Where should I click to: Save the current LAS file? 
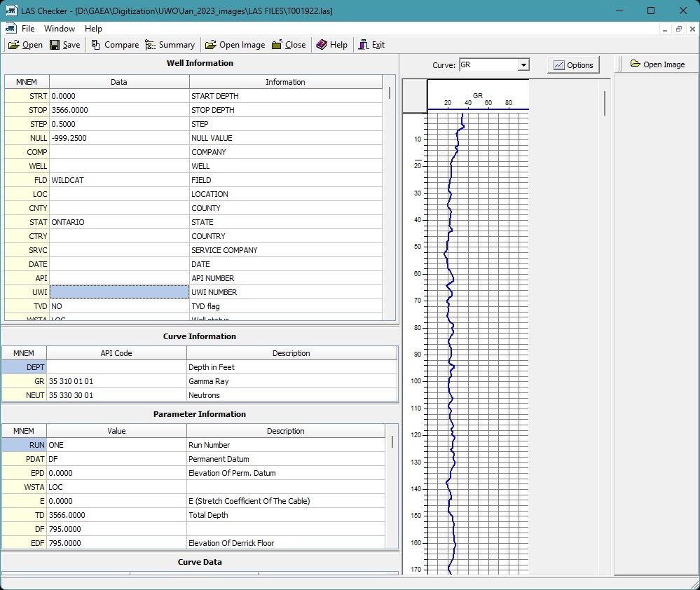pyautogui.click(x=65, y=44)
